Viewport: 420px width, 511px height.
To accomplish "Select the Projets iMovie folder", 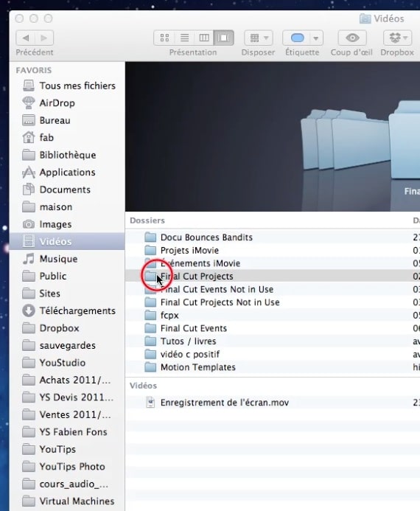I will [x=273, y=250].
